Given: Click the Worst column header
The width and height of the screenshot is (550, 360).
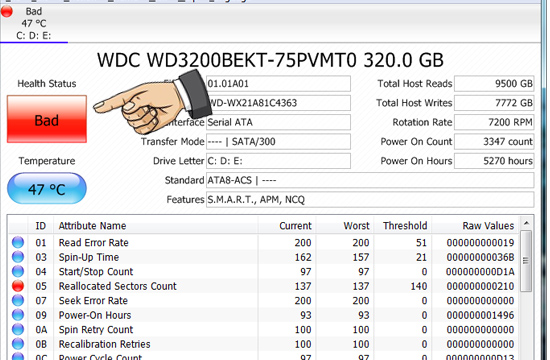Looking at the screenshot, I should (x=344, y=226).
